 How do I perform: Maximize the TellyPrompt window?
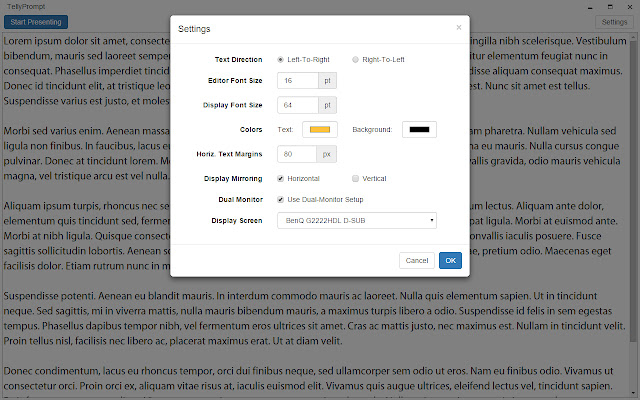610,7
